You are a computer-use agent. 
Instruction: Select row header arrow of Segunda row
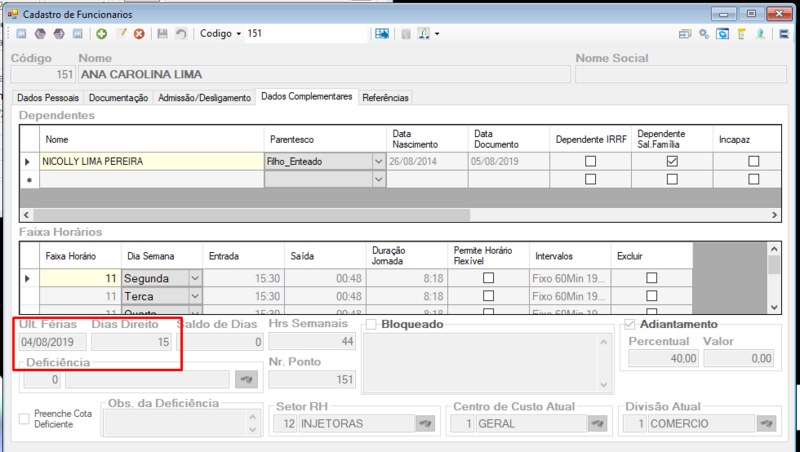tap(30, 279)
